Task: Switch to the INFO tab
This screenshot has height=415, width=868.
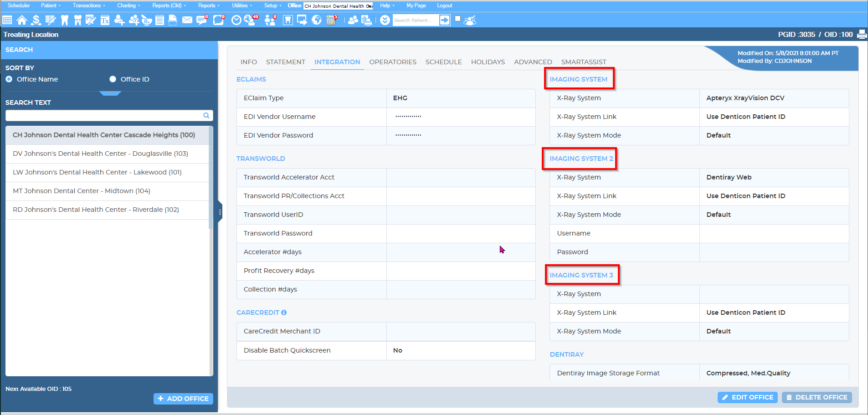Action: click(x=249, y=62)
